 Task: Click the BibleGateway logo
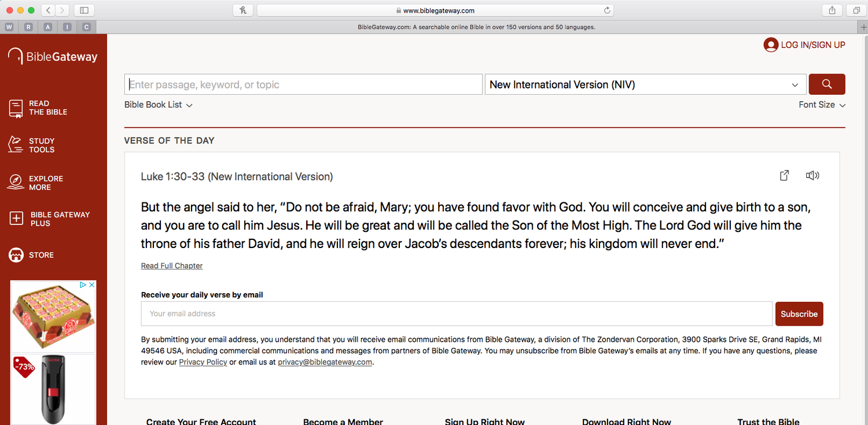(53, 56)
